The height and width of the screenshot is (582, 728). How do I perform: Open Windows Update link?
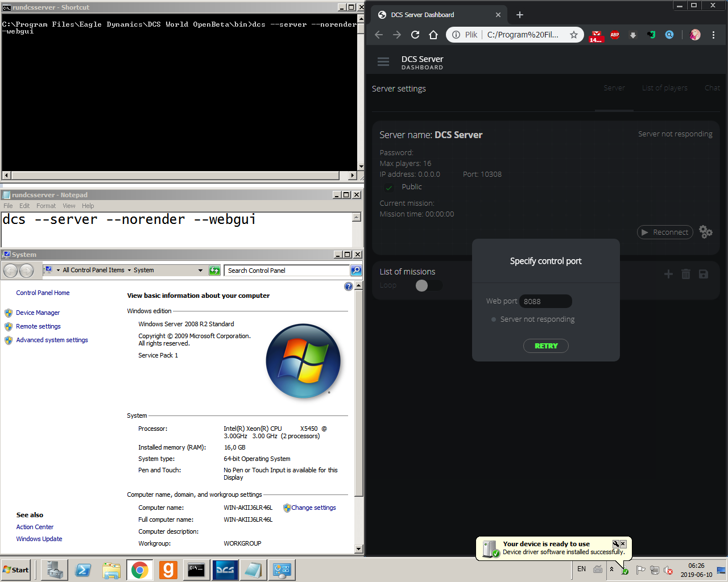click(39, 539)
